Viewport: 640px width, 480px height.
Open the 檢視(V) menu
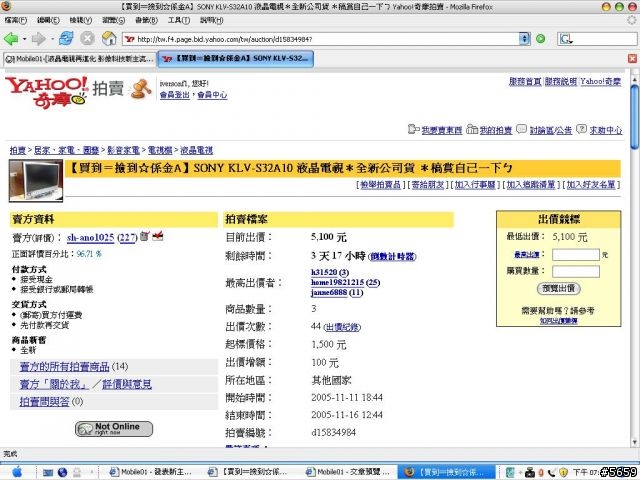[80, 20]
